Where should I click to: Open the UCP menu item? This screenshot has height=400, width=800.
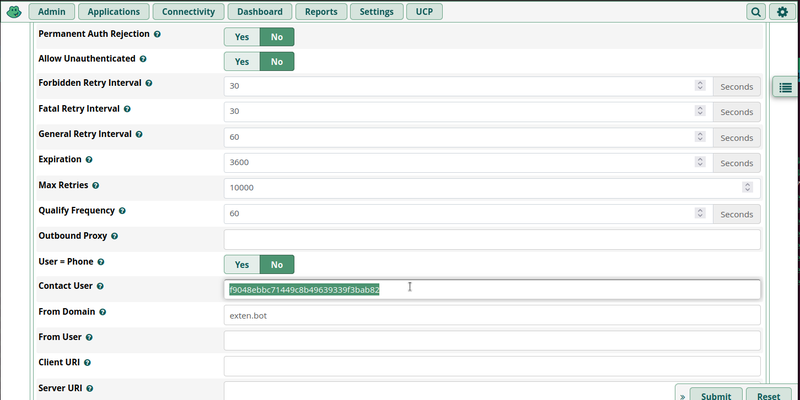(x=425, y=12)
